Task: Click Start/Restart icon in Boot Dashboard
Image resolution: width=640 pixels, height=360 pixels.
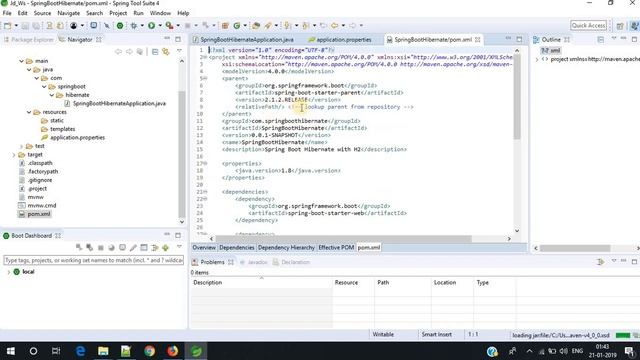Action: [x=79, y=247]
